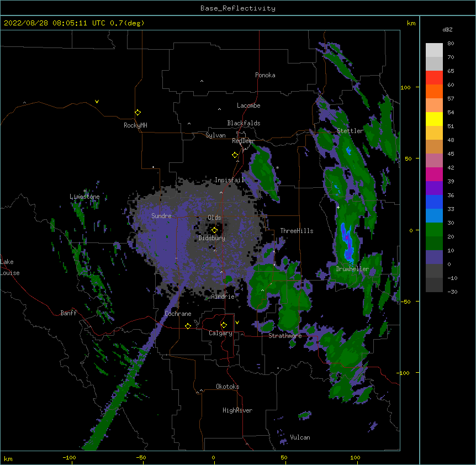Click the Sundre town label
This screenshot has width=476, height=465.
tap(161, 216)
